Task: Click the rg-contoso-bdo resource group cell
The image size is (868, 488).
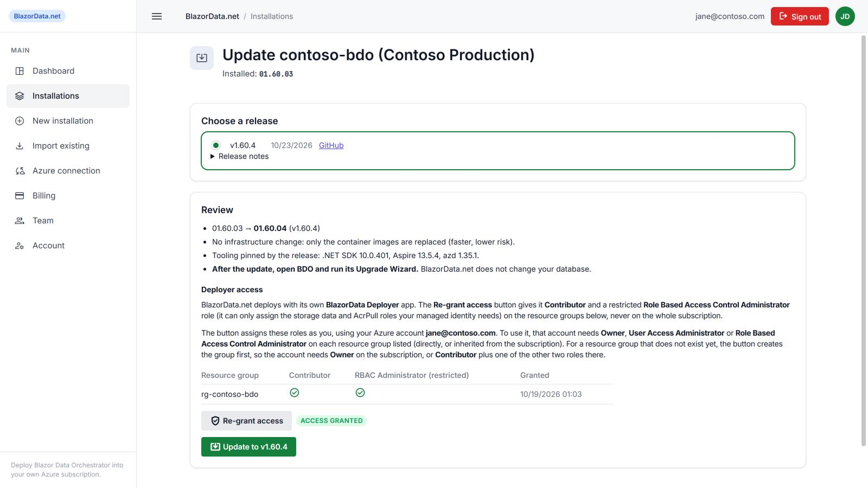Action: pos(229,394)
